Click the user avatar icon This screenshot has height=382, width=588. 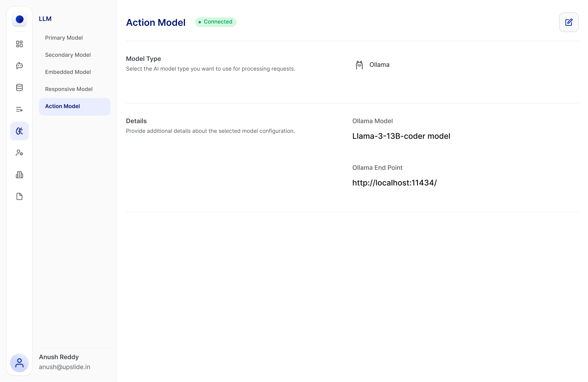pyautogui.click(x=19, y=363)
